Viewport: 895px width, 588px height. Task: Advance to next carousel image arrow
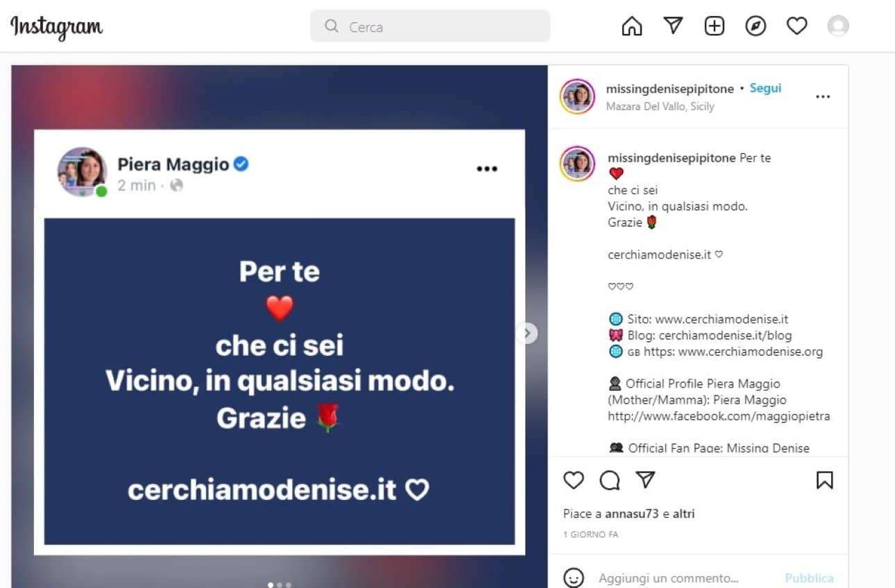[x=527, y=334]
